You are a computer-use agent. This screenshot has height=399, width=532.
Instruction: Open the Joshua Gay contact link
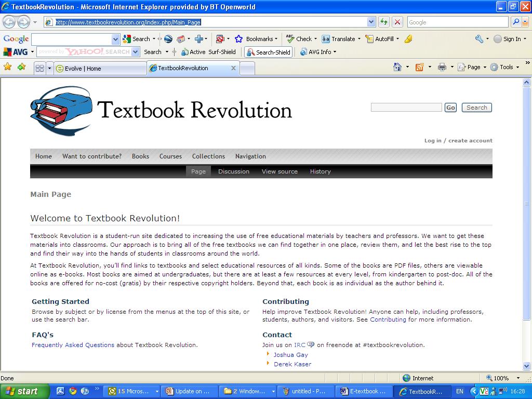coord(291,354)
